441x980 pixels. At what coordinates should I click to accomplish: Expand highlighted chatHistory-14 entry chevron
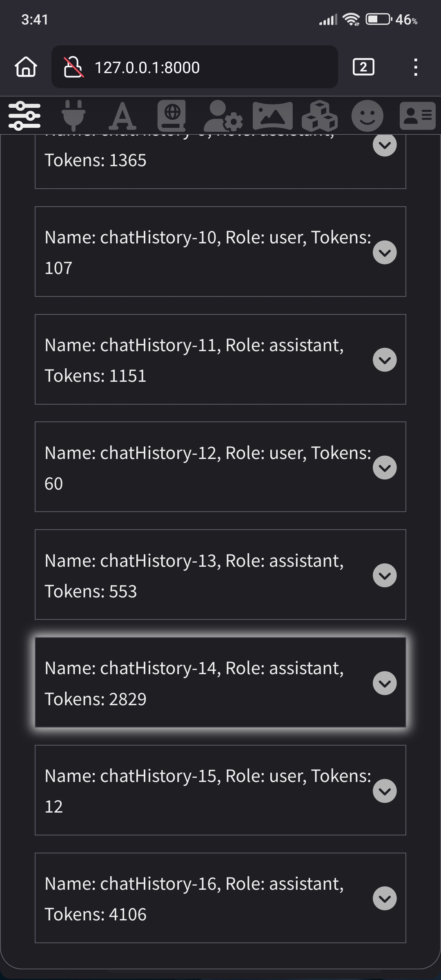[385, 683]
